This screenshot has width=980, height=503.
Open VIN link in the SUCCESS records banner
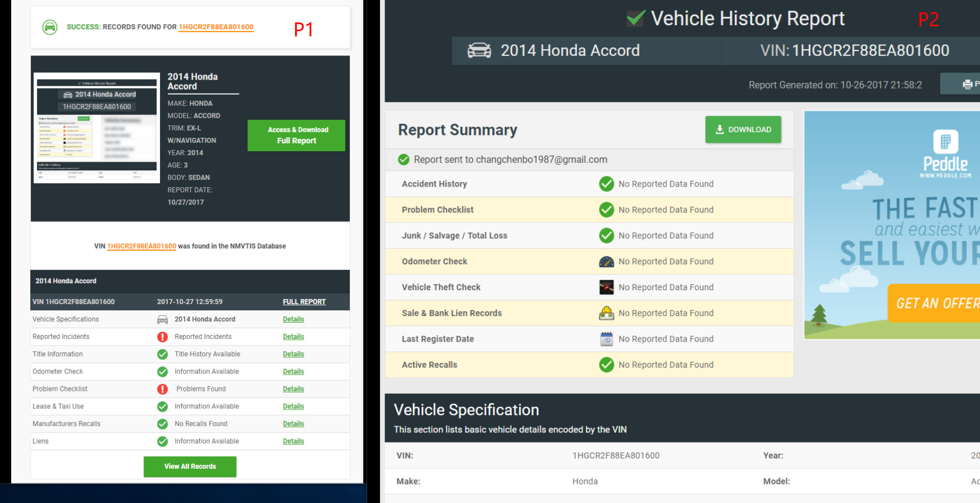[x=216, y=27]
